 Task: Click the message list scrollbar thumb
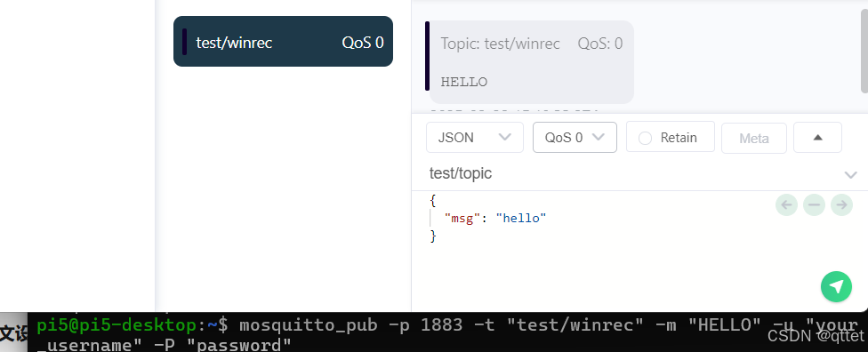pos(864,52)
